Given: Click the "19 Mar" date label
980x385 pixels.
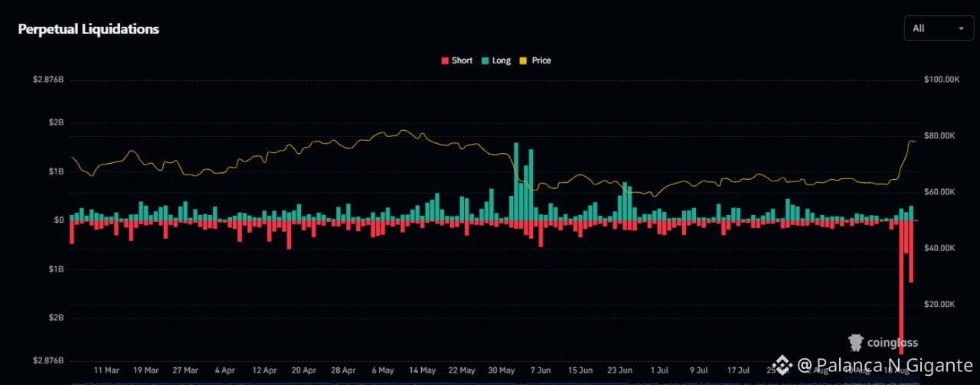Looking at the screenshot, I should point(145,370).
